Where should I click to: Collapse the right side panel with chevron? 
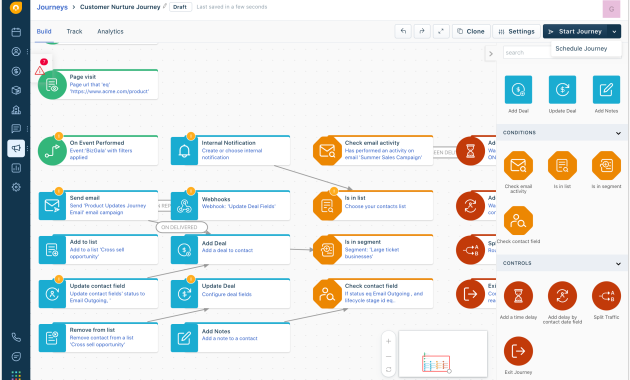pos(491,53)
